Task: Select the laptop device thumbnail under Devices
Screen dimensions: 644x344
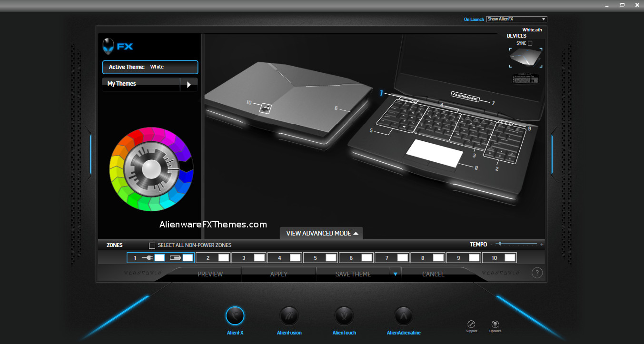Action: 525,58
